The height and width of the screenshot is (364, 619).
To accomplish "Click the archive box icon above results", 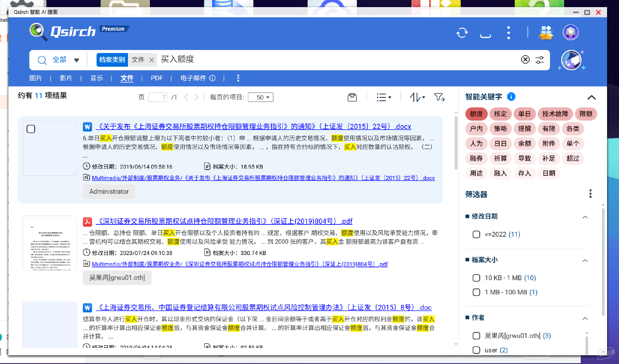I will click(x=352, y=97).
